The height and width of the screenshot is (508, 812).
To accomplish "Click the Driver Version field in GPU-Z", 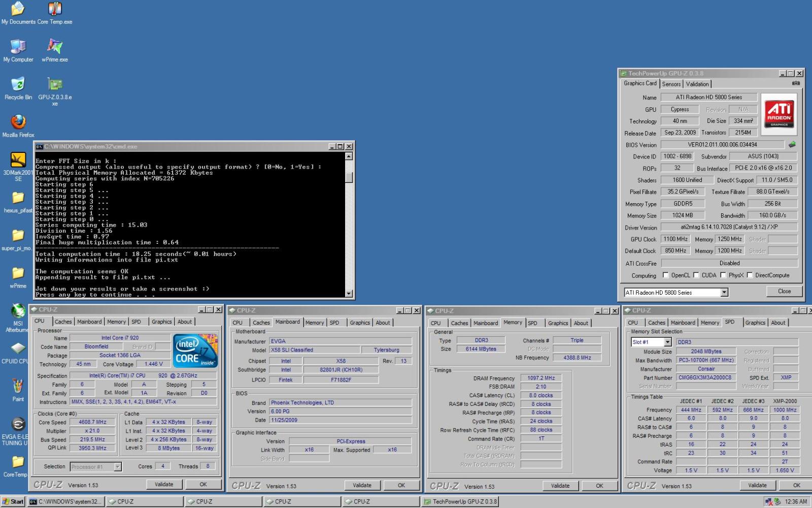I will (729, 228).
